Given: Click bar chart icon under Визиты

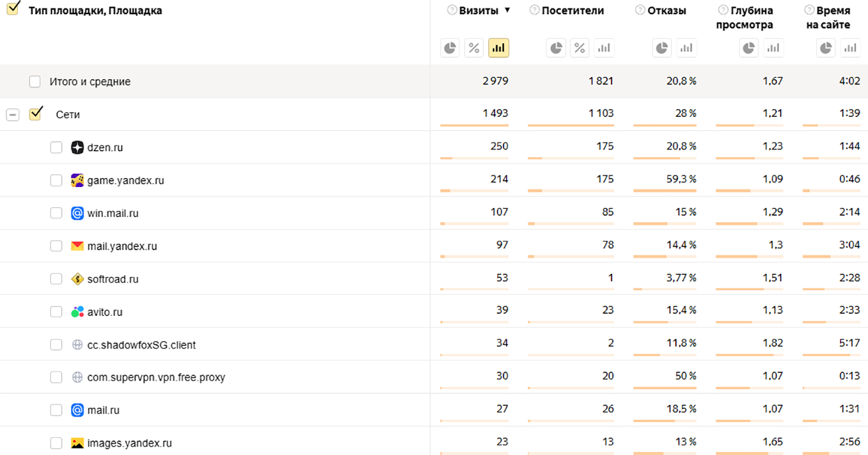Looking at the screenshot, I should pos(498,48).
